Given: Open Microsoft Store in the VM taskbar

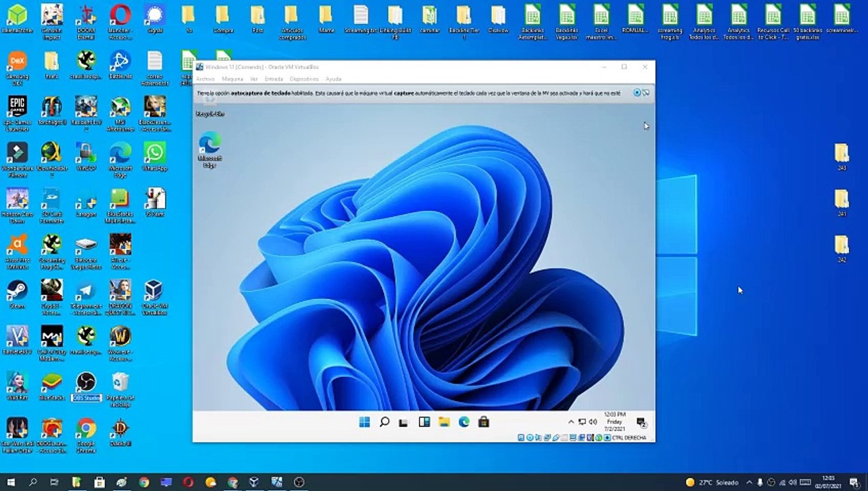Looking at the screenshot, I should pyautogui.click(x=484, y=422).
